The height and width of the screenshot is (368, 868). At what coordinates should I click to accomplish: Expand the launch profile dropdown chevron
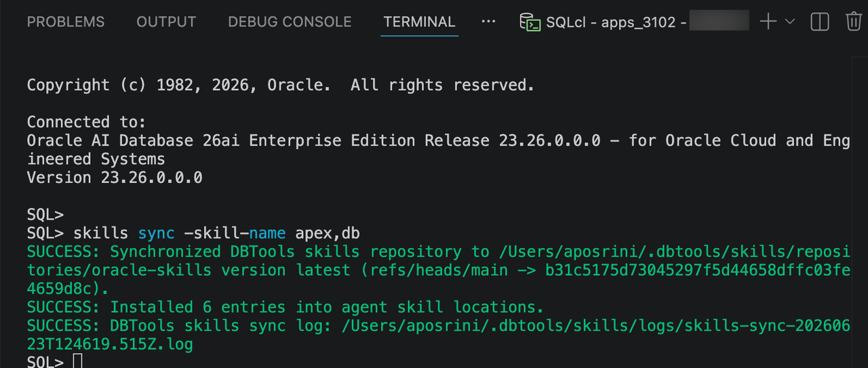(x=789, y=22)
